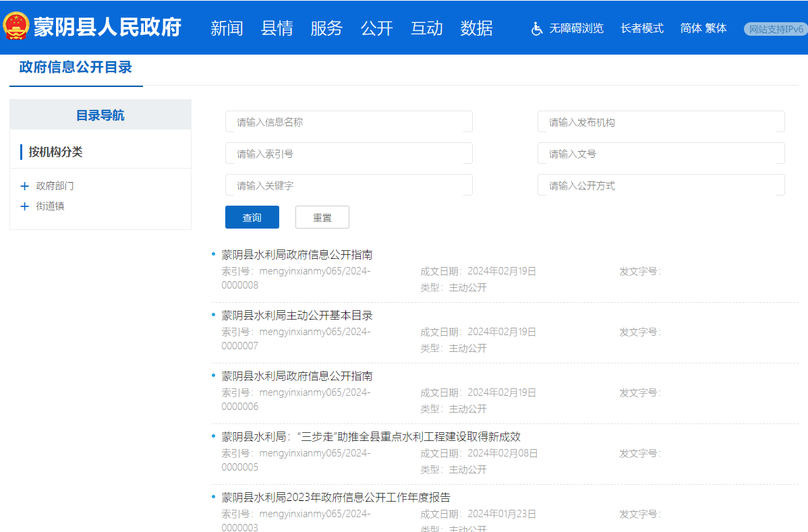Open the 县情 menu
Screen dimensions: 808x532
[277, 28]
